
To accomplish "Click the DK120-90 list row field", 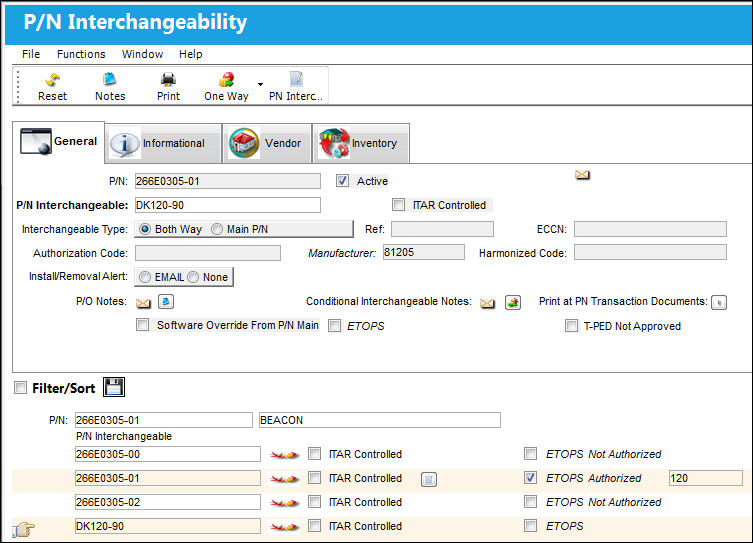I will coord(168,526).
